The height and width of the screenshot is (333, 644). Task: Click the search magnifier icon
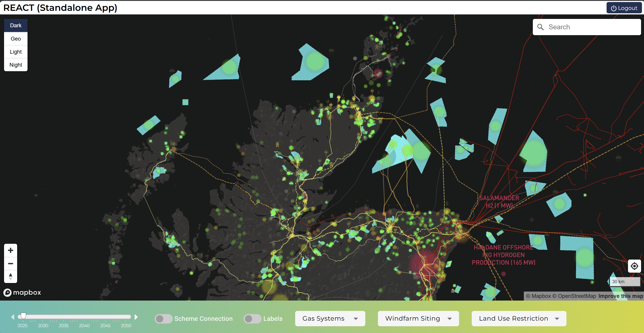pos(540,27)
